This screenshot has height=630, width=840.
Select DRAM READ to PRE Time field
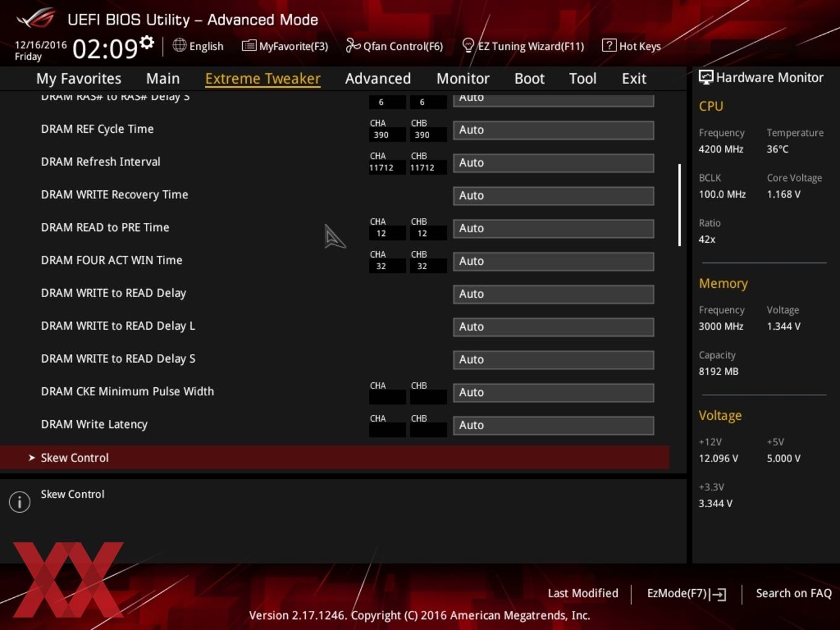point(553,228)
